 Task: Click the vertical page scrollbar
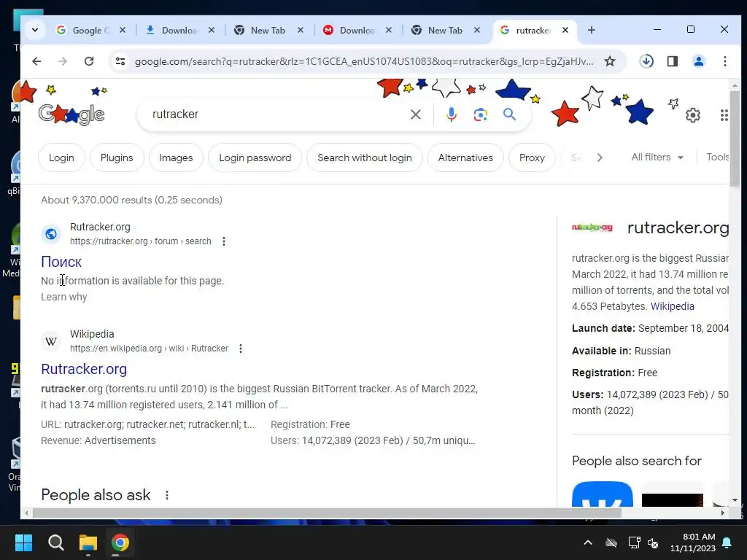tap(735, 138)
